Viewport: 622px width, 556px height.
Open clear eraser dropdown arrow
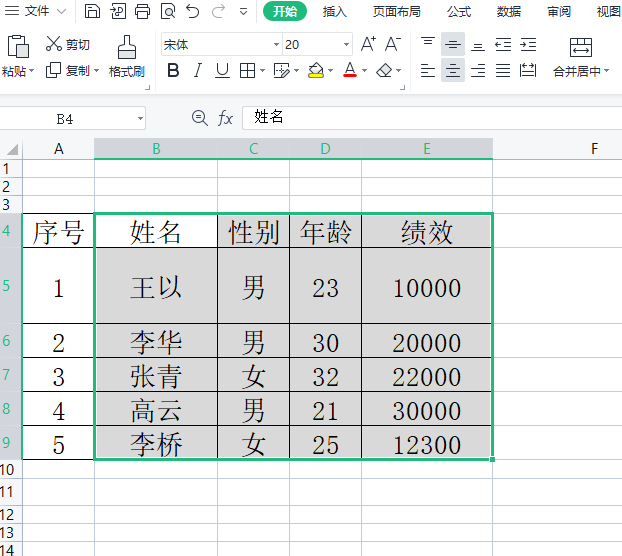point(398,71)
